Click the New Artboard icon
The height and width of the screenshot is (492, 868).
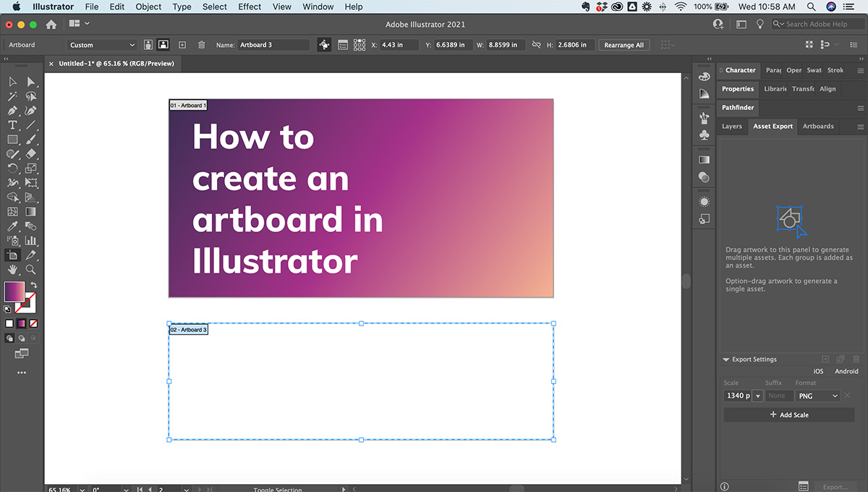coord(182,45)
